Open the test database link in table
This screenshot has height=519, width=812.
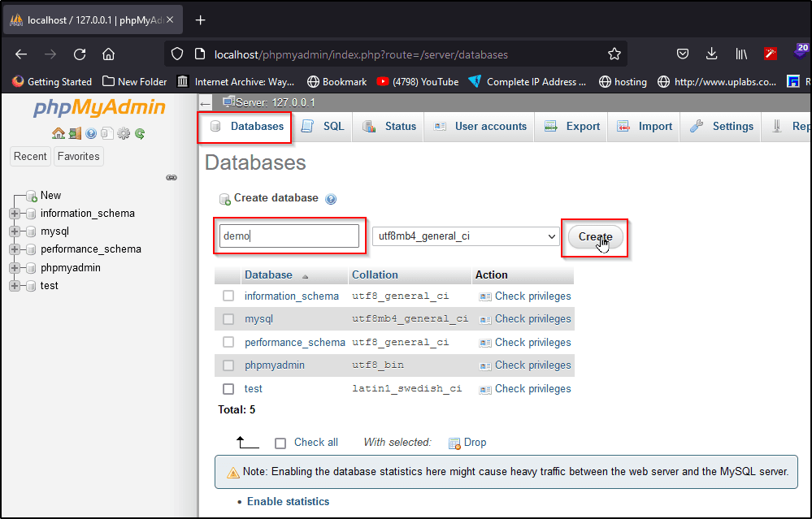click(254, 388)
